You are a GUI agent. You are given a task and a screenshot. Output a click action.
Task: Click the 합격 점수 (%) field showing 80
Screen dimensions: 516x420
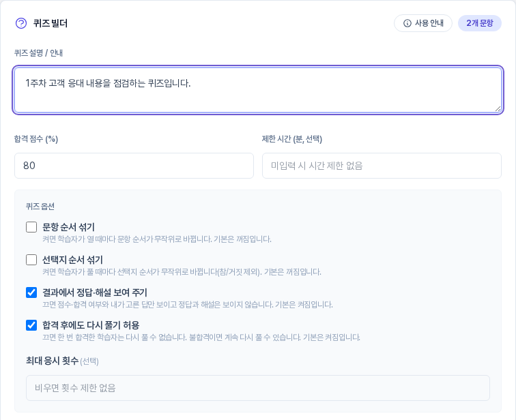click(x=134, y=166)
